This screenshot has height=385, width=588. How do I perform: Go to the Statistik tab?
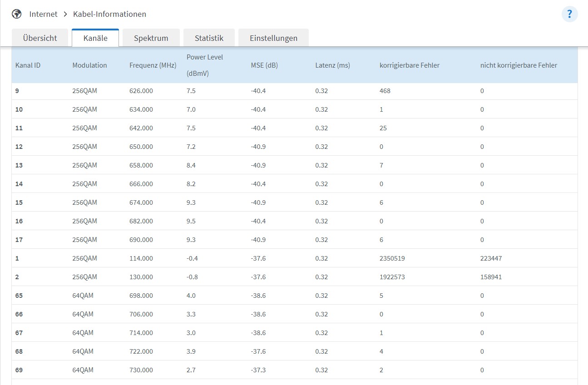[209, 38]
